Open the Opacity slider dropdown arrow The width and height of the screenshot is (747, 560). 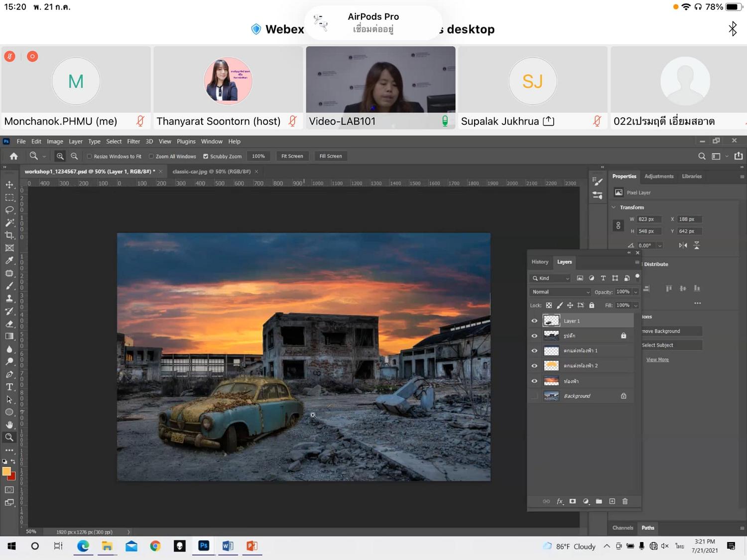tap(635, 292)
